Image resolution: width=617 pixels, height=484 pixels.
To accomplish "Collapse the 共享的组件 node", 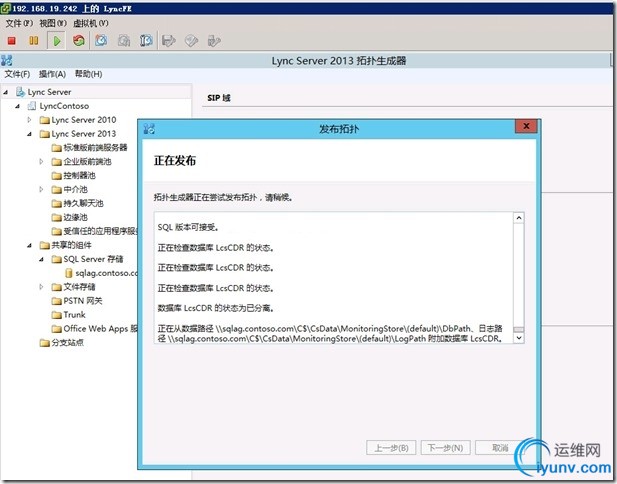I will [29, 246].
